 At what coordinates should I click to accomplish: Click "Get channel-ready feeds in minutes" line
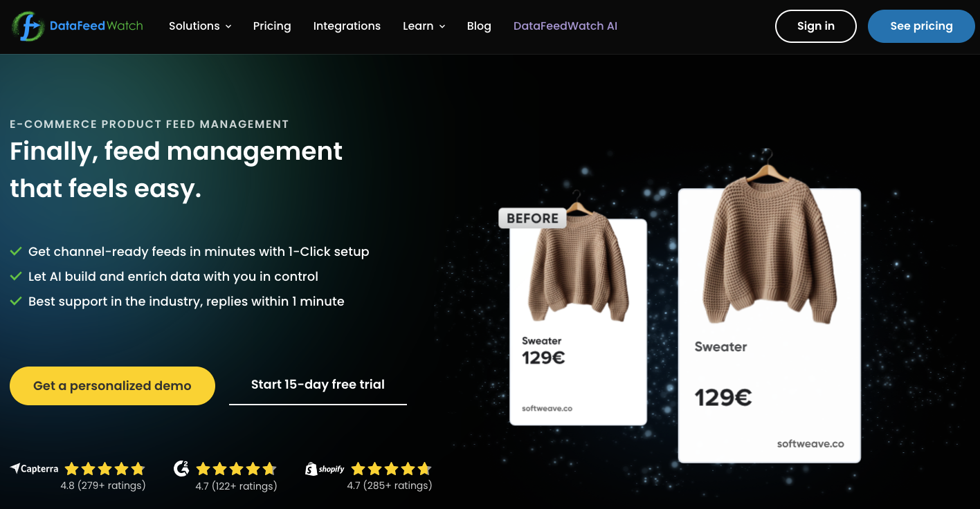[x=199, y=252]
